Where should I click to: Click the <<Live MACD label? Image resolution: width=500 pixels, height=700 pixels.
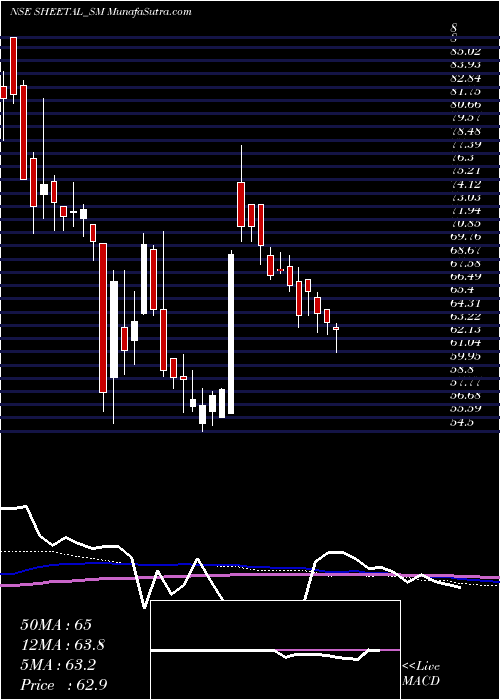tap(421, 674)
